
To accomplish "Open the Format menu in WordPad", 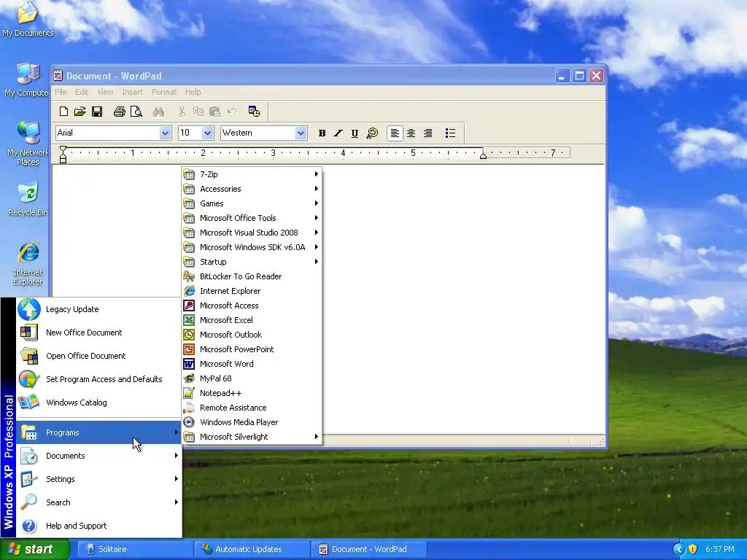I will tap(164, 92).
